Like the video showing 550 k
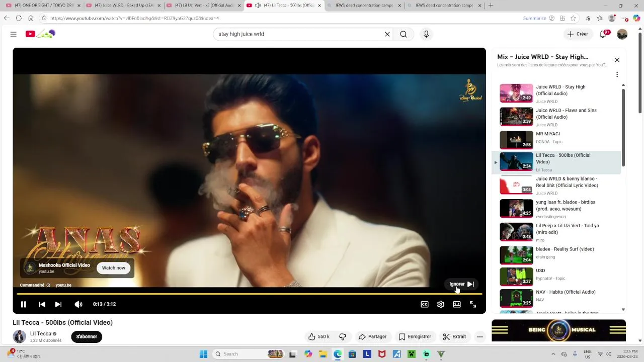Screen dimensions: 644x362 (319, 337)
